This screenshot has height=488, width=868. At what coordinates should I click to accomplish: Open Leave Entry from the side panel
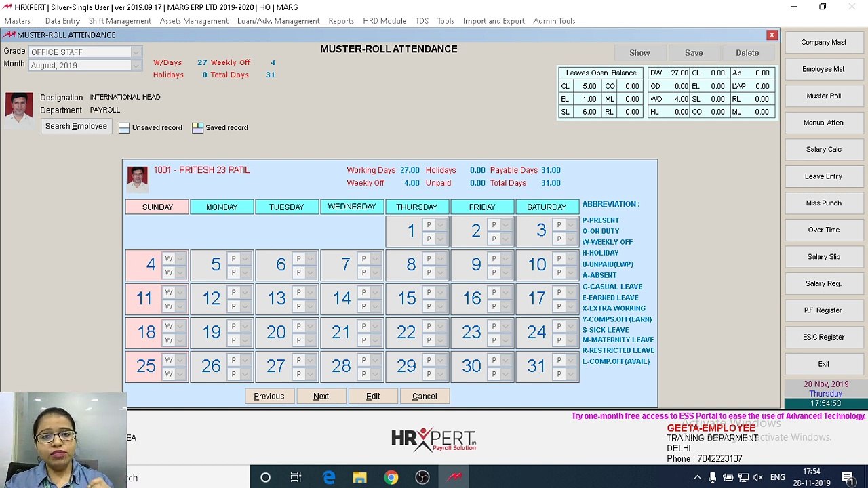coord(823,176)
